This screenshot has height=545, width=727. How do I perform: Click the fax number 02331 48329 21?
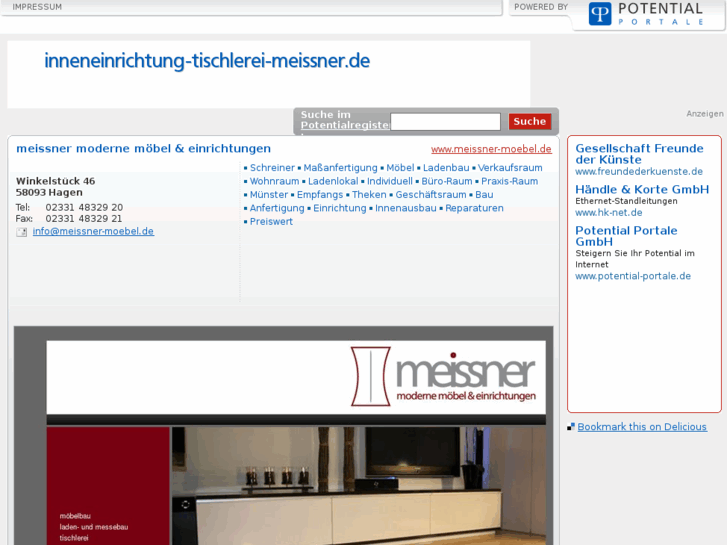pyautogui.click(x=83, y=218)
